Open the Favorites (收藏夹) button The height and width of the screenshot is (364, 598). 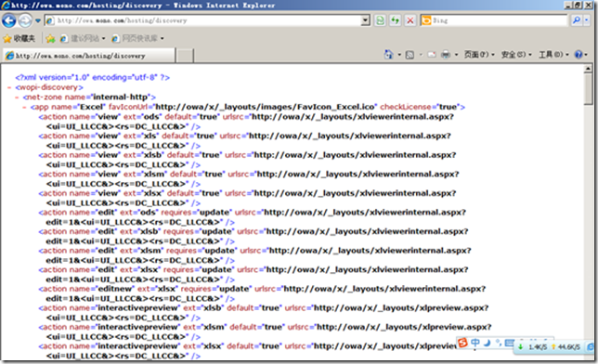[19, 39]
